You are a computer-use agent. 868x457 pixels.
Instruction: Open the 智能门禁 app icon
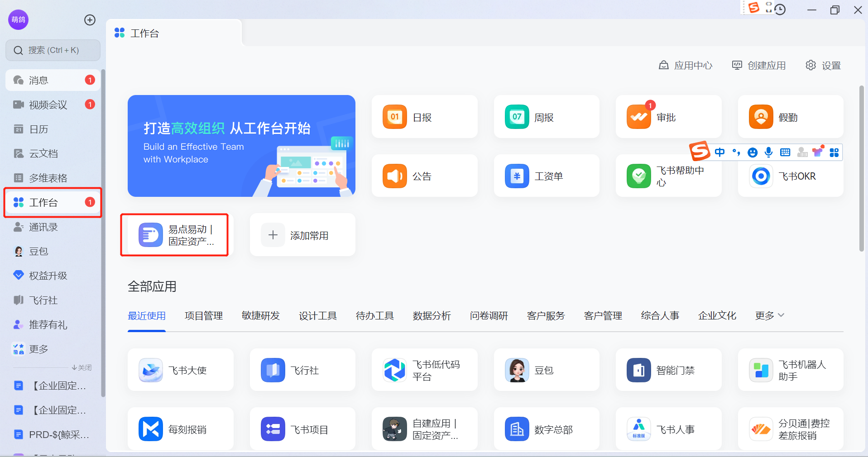point(638,370)
